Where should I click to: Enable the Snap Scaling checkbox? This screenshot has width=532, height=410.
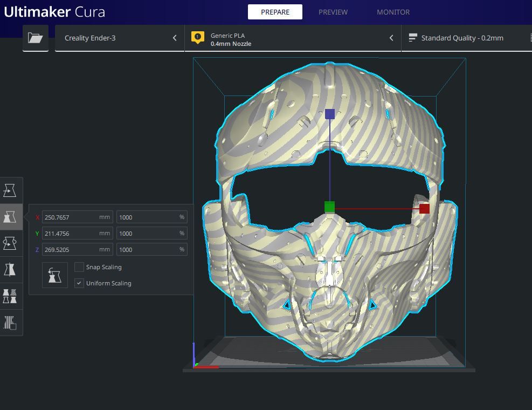click(x=79, y=267)
